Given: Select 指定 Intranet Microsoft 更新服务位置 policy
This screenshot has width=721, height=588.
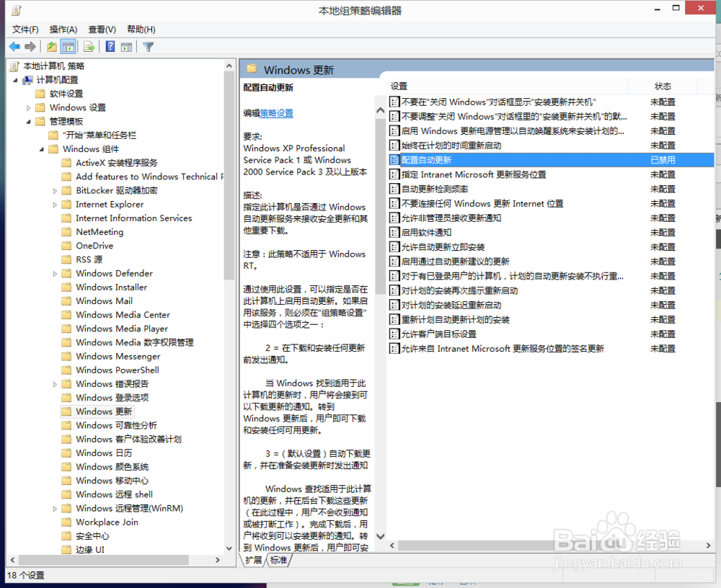Looking at the screenshot, I should 474,174.
